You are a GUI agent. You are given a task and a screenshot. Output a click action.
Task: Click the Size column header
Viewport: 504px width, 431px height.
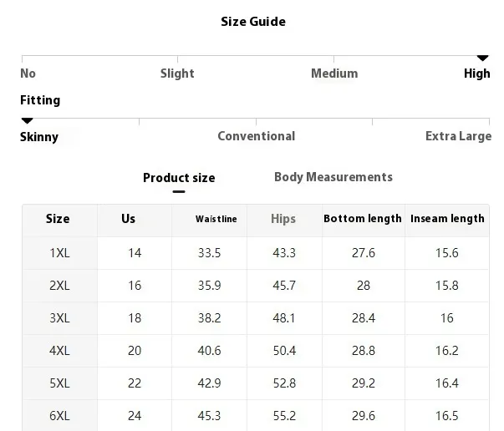point(58,219)
